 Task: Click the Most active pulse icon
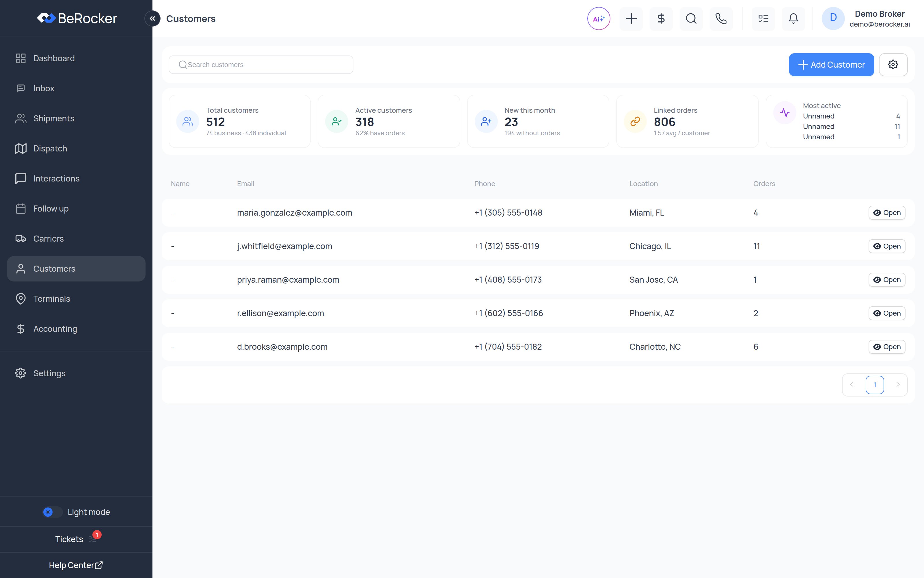pos(785,112)
